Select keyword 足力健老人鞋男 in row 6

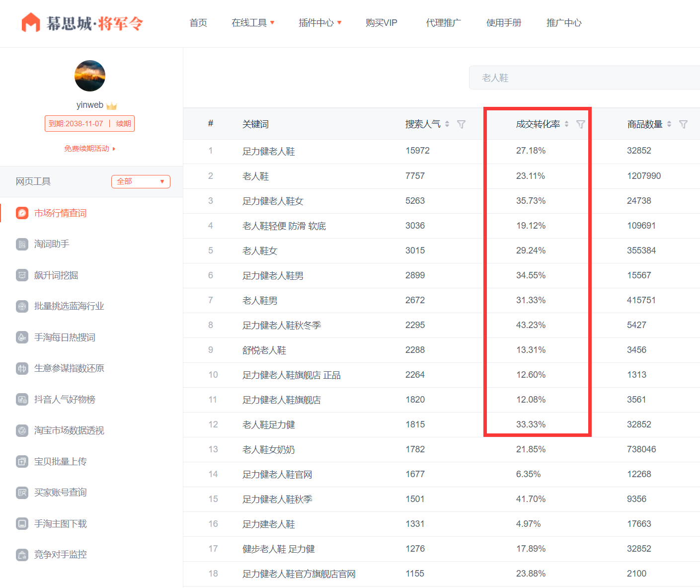273,275
